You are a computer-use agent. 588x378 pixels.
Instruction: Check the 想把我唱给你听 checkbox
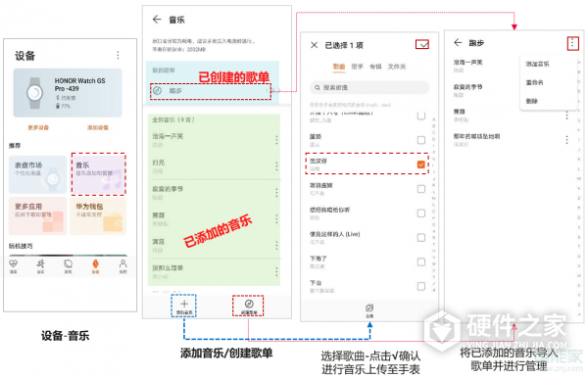point(421,213)
